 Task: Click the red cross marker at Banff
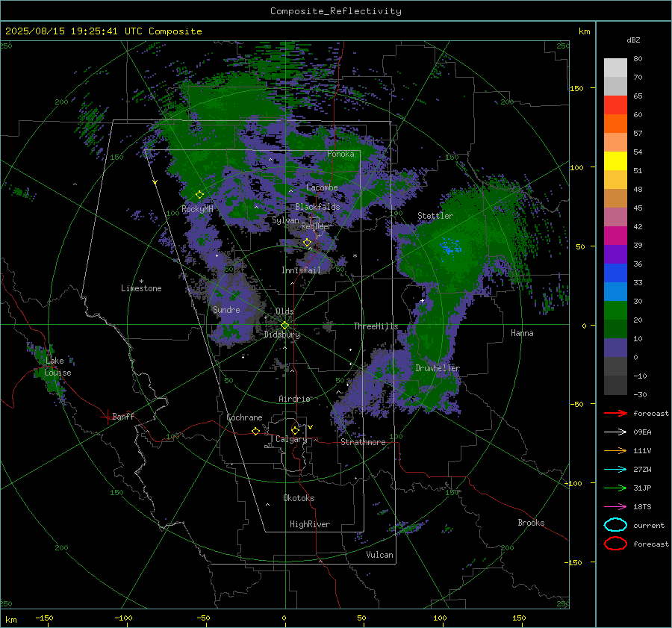click(107, 417)
